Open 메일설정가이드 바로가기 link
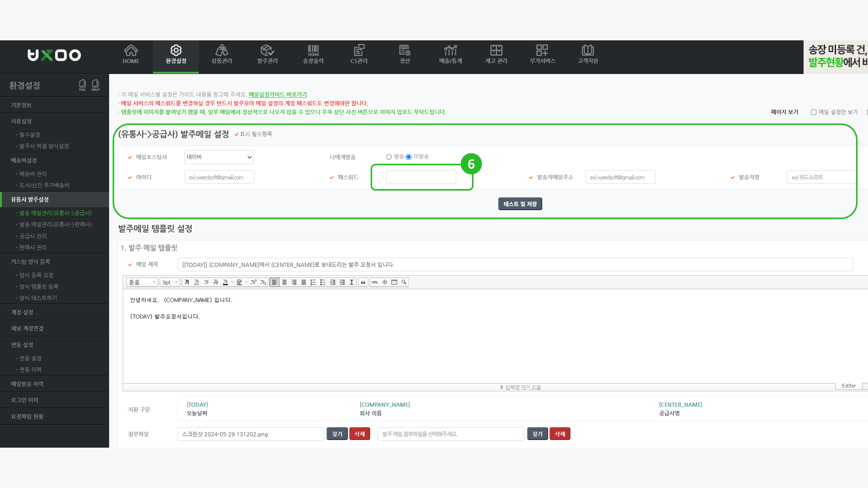This screenshot has width=868, height=488. coord(278,95)
